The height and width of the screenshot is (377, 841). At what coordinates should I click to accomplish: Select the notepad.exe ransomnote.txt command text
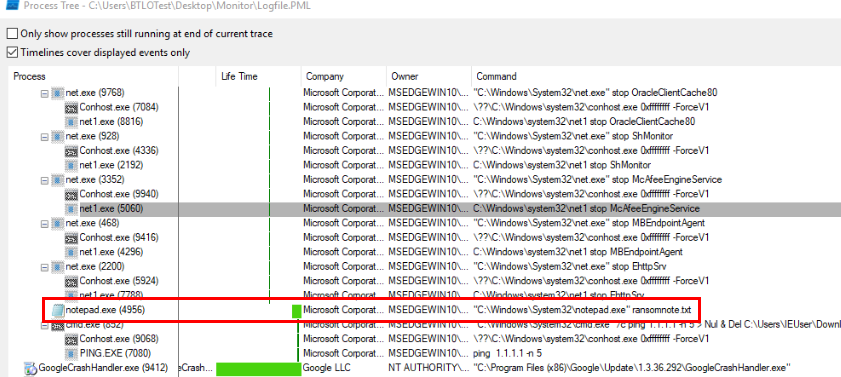pos(582,310)
